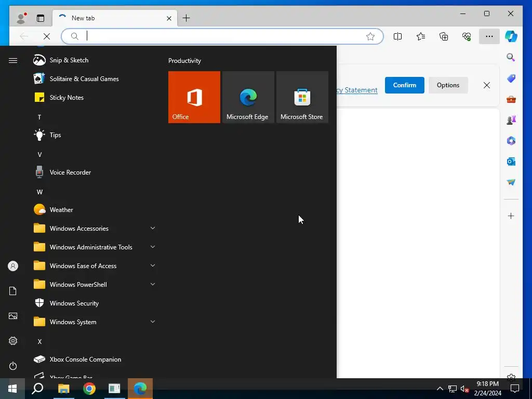Open the Microsoft Edge tile

click(248, 97)
